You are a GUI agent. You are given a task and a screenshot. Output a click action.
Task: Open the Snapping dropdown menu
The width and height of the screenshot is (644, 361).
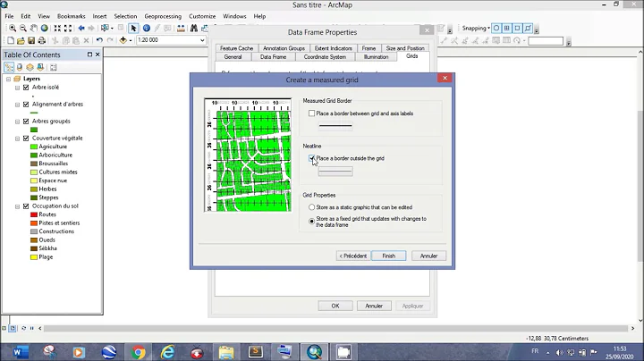tap(476, 28)
